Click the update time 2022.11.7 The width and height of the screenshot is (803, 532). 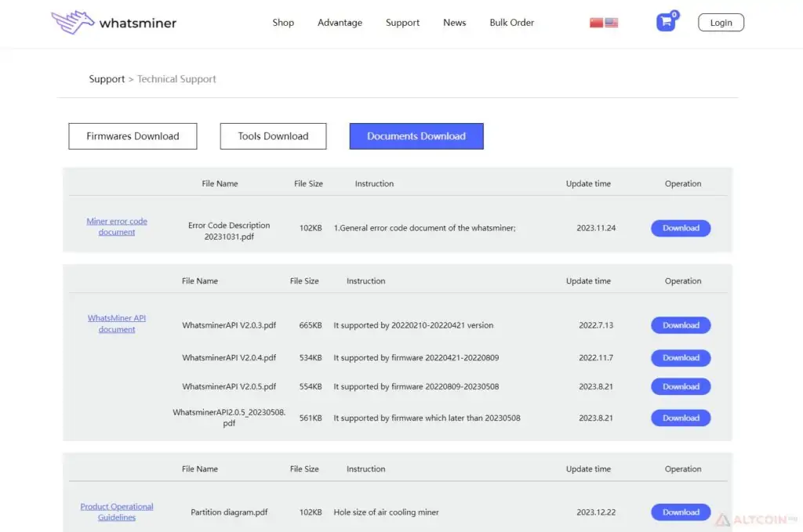click(596, 357)
